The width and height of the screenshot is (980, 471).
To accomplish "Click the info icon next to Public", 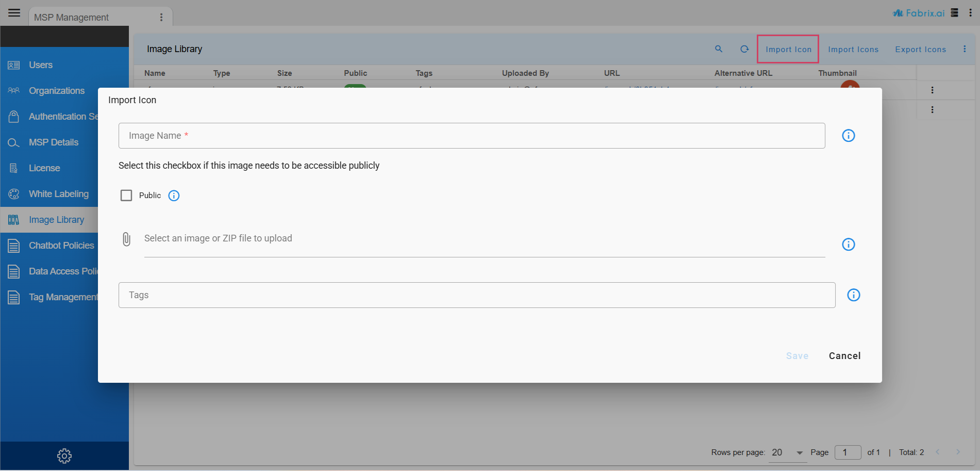I will click(x=174, y=196).
